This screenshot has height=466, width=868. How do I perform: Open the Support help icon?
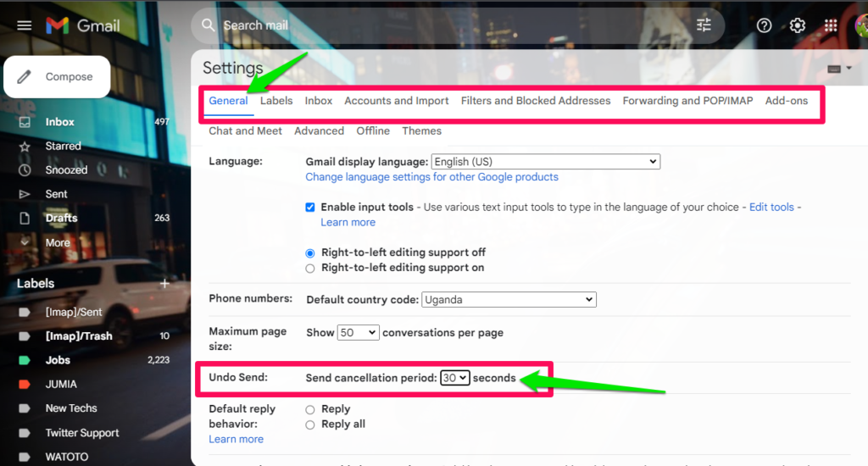click(764, 25)
